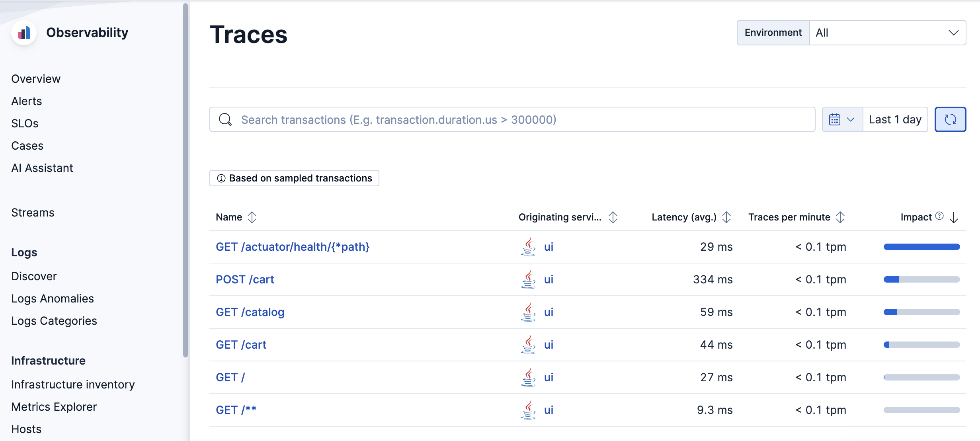Open the calendar quick date menu
The height and width of the screenshot is (441, 980).
(x=842, y=119)
